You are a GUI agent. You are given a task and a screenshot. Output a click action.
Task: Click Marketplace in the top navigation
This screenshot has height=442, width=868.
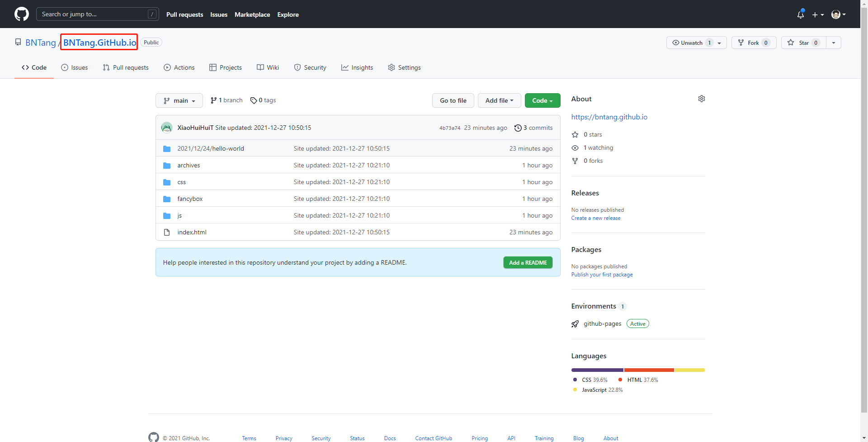coord(252,14)
